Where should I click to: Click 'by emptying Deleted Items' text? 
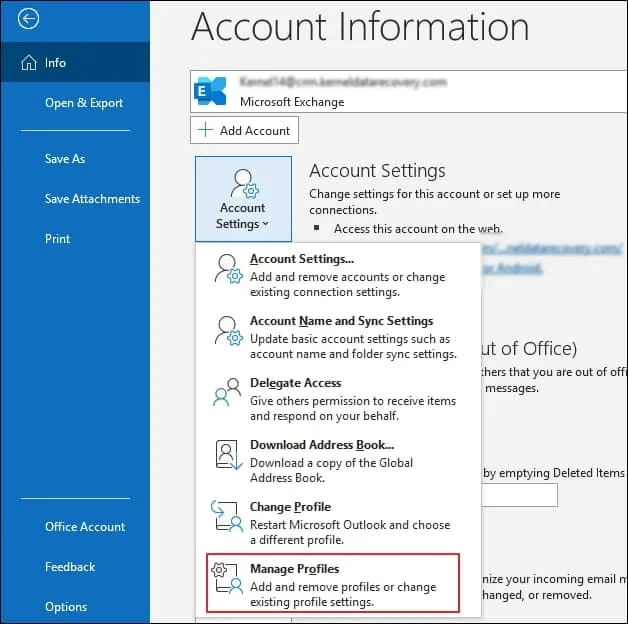click(554, 473)
